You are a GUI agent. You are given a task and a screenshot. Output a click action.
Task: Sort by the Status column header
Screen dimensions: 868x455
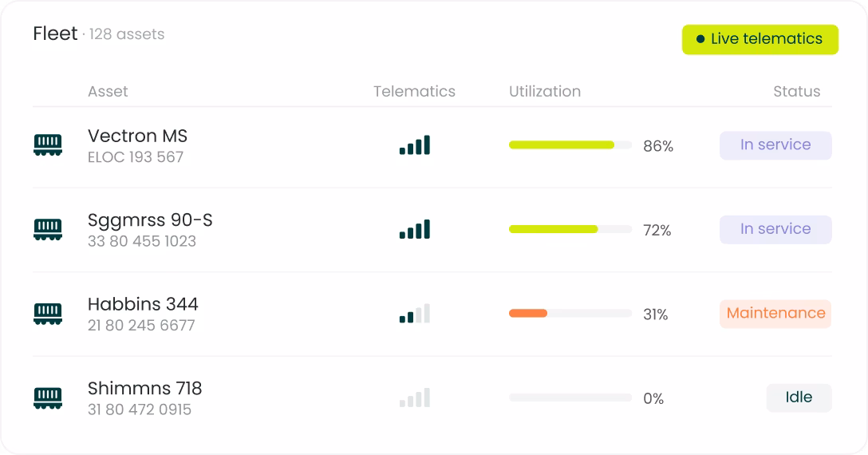click(x=796, y=92)
